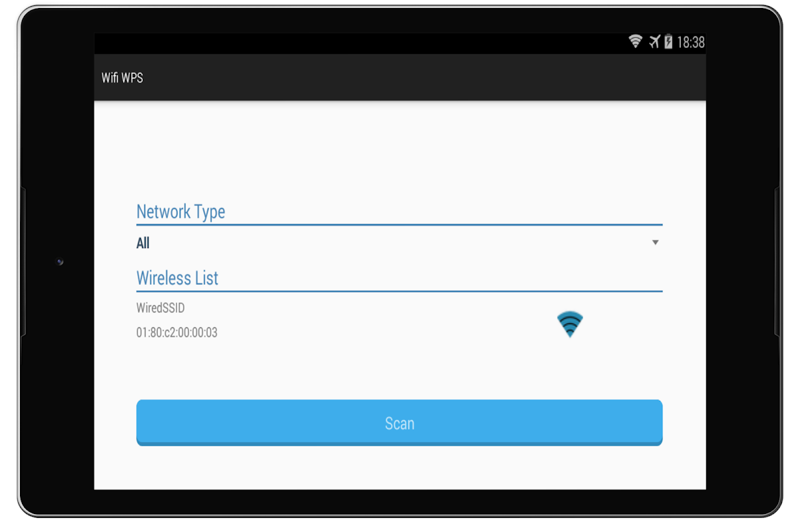Tap the tablet's front camera lens
This screenshot has height=532, width=798.
[x=60, y=261]
